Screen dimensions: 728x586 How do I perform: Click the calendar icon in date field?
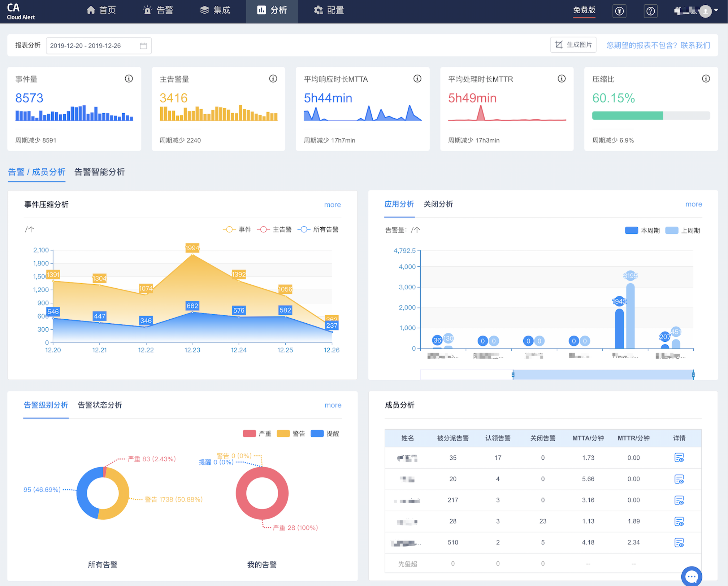click(143, 46)
